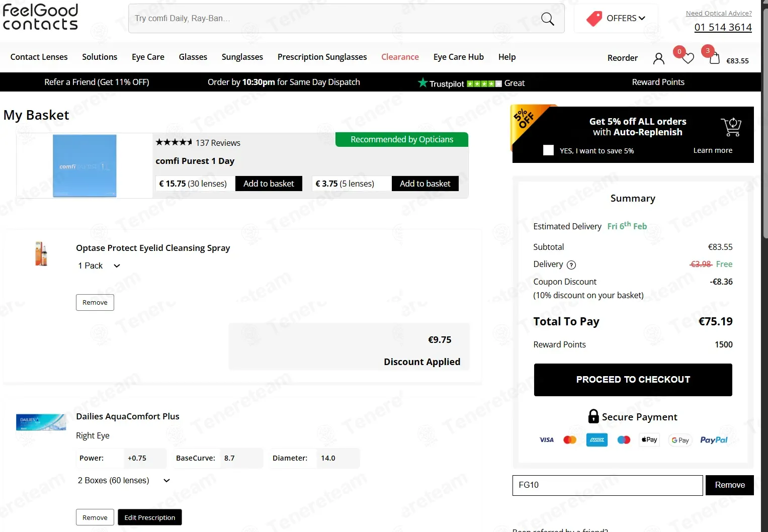Open the Glasses menu
The image size is (768, 532).
pos(193,57)
